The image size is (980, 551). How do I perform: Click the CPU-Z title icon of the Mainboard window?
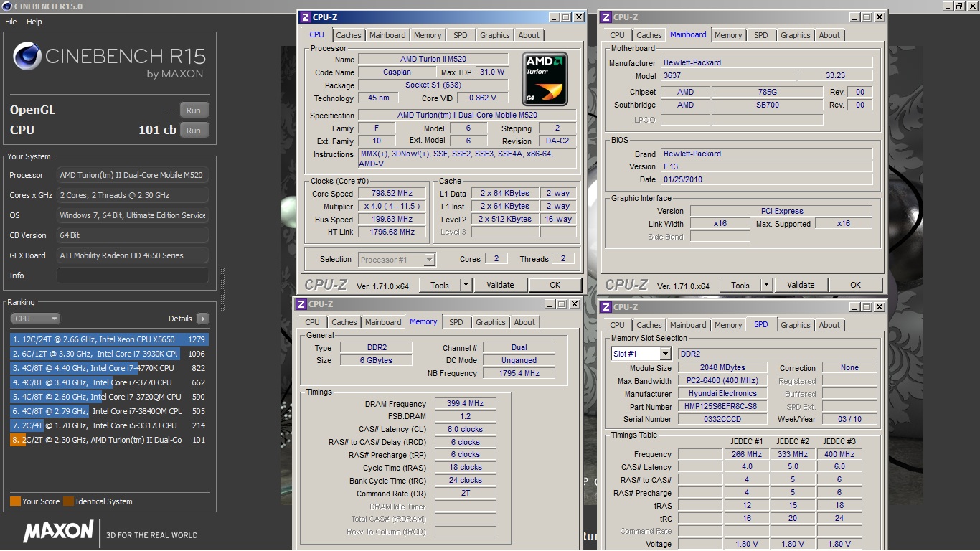pyautogui.click(x=605, y=17)
